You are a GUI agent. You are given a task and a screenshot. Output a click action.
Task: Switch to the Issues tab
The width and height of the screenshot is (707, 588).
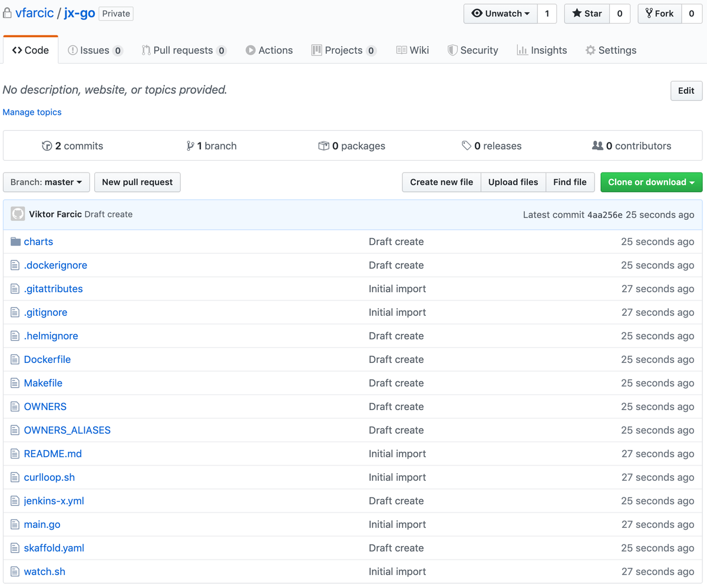click(x=95, y=50)
